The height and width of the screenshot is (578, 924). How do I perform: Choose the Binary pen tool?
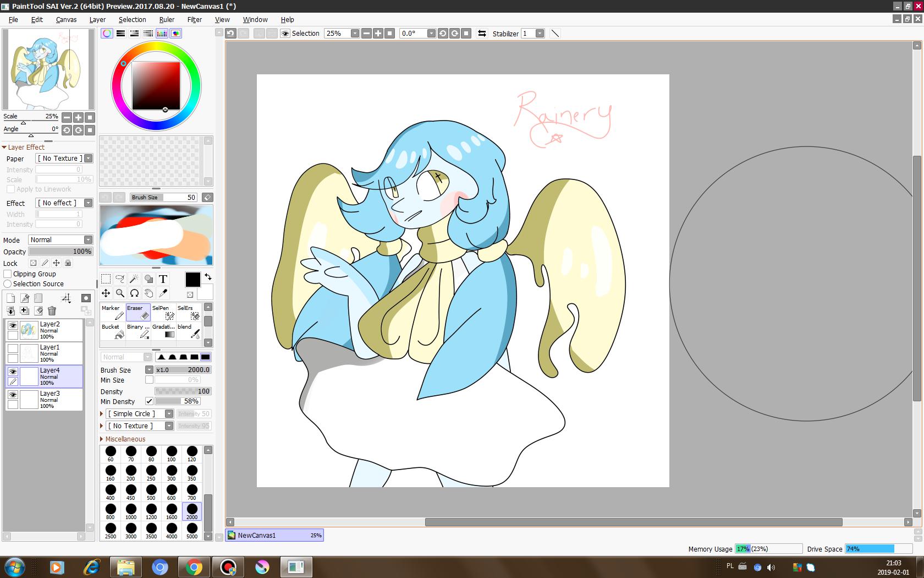(138, 331)
